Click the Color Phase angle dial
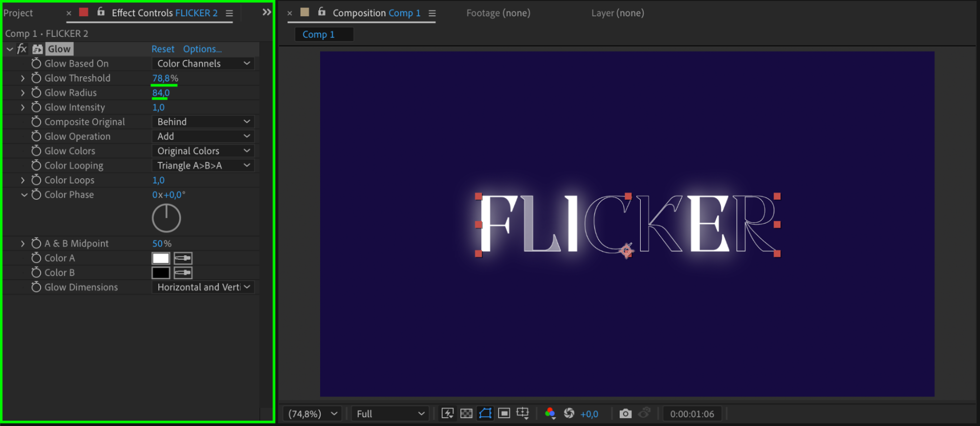The width and height of the screenshot is (980, 426). 166,218
